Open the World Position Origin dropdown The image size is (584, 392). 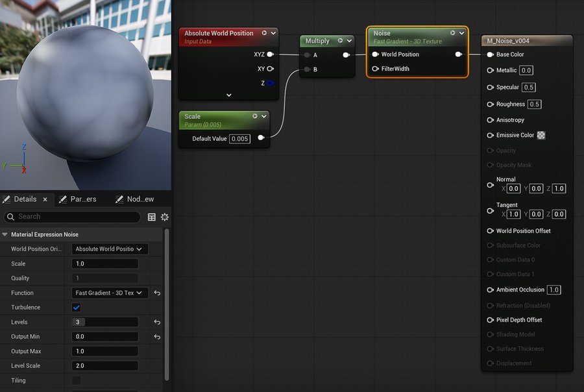(110, 249)
